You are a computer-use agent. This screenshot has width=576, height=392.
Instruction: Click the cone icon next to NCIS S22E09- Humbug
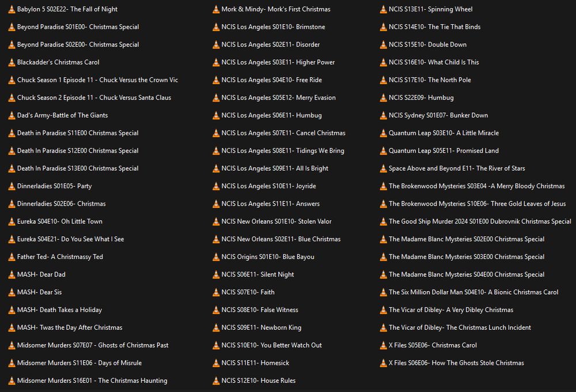[383, 98]
